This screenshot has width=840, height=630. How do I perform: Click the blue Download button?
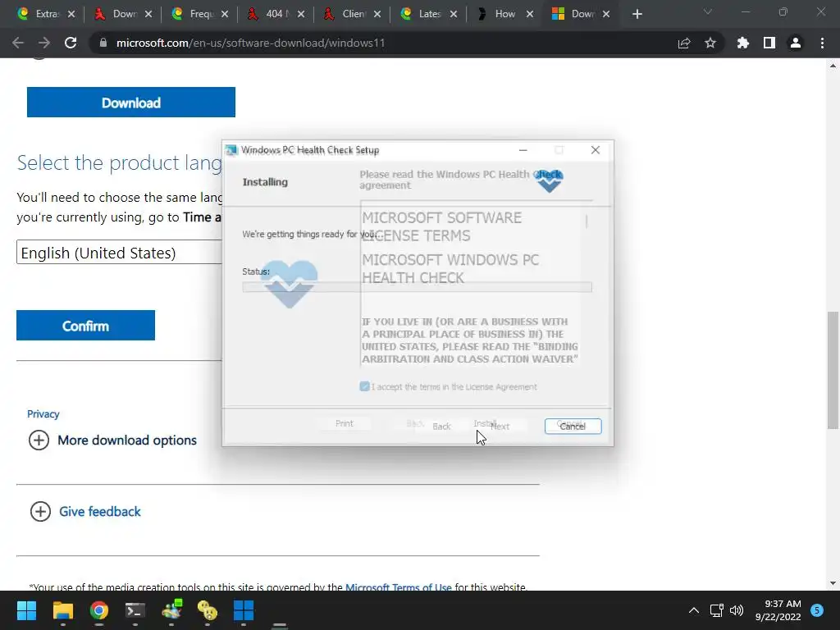coord(131,103)
